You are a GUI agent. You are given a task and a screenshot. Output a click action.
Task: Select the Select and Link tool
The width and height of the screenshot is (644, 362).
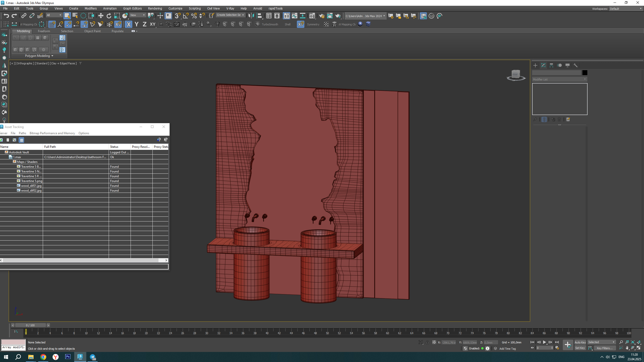(24, 16)
